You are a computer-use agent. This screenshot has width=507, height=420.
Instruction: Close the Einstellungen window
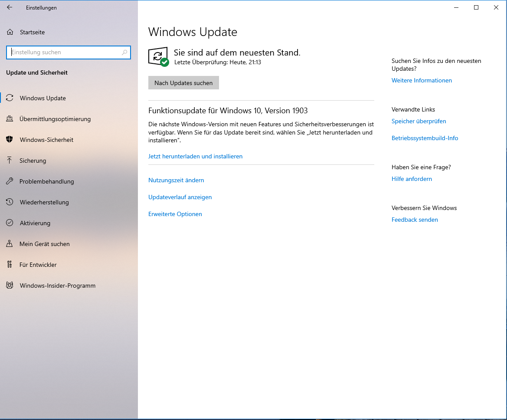[496, 7]
